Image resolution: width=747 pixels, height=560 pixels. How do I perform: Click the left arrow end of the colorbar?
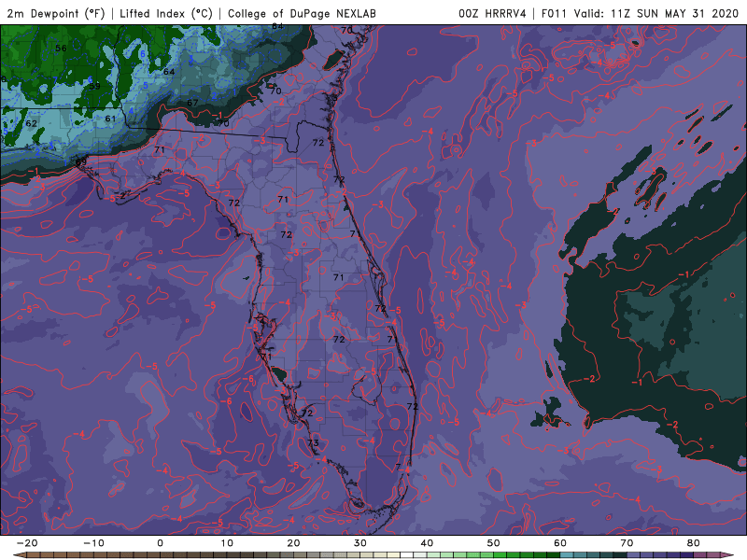18,554
